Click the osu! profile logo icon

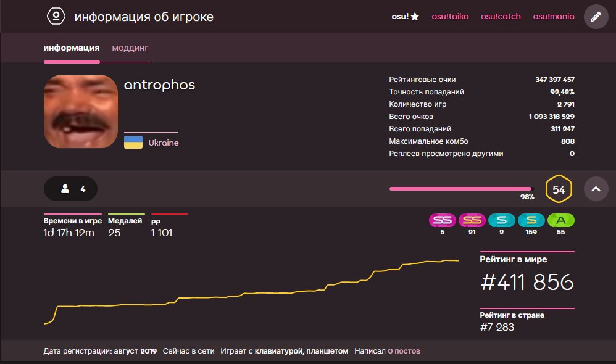[x=56, y=17]
